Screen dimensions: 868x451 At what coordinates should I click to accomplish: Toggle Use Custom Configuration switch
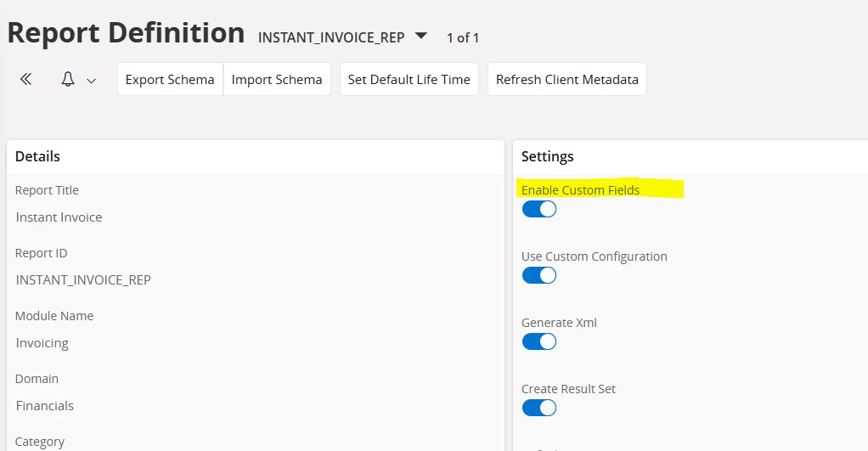click(538, 275)
